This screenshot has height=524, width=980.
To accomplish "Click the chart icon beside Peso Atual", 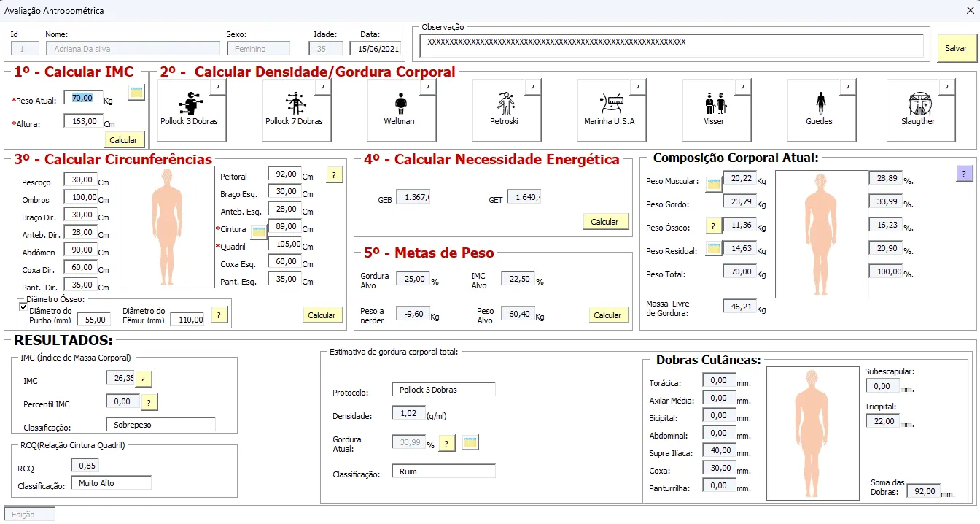I will [x=136, y=92].
